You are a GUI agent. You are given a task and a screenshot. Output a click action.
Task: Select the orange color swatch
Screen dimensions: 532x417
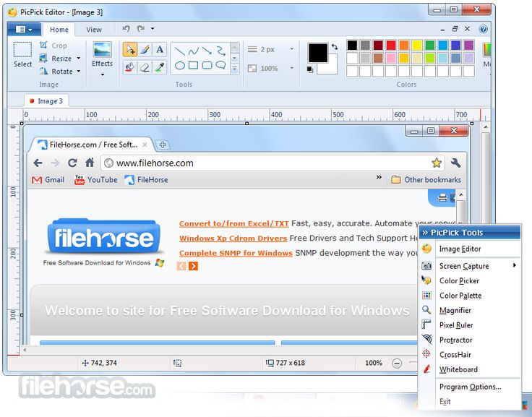(x=404, y=45)
